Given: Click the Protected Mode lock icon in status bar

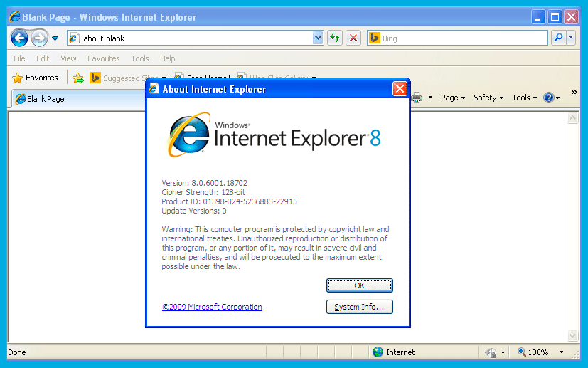Looking at the screenshot, I should [491, 352].
